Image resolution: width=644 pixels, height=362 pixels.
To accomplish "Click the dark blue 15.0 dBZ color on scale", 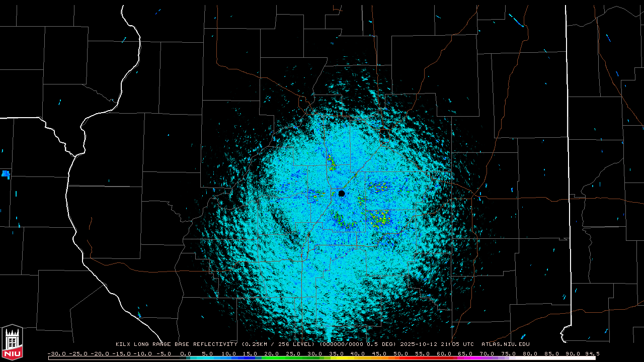I will coord(250,358).
